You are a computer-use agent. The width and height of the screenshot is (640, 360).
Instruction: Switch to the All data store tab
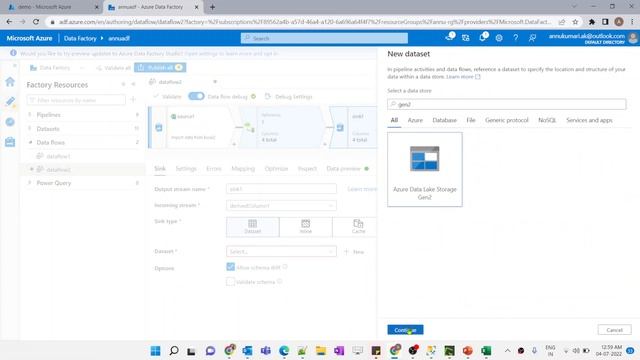[x=394, y=120]
